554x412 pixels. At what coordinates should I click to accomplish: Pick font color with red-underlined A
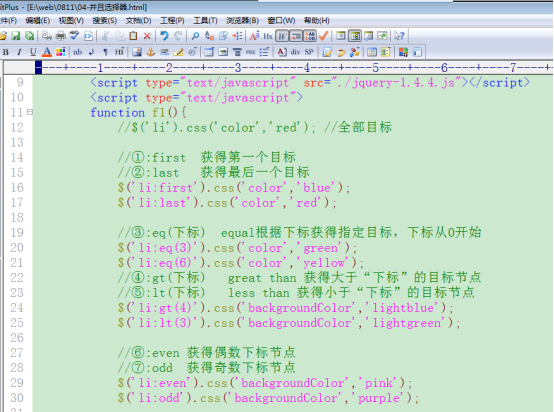(47, 52)
